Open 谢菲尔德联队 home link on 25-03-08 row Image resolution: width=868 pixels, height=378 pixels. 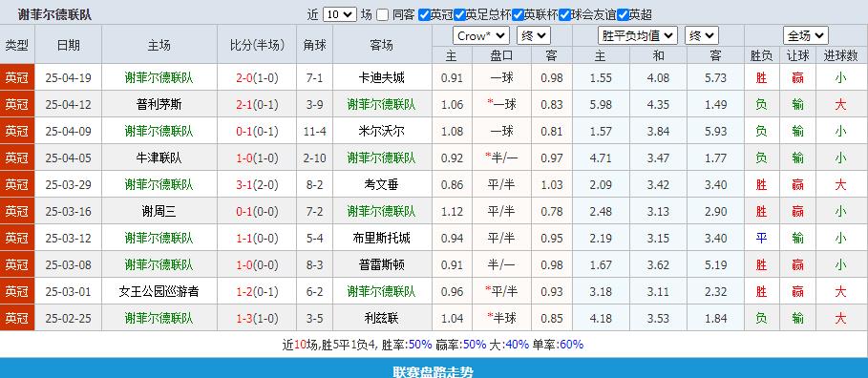coord(159,264)
